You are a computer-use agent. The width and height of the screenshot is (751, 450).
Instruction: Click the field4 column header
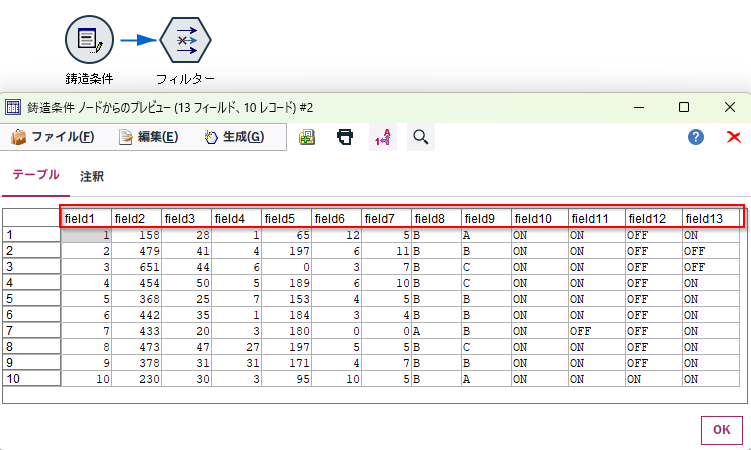pos(237,219)
